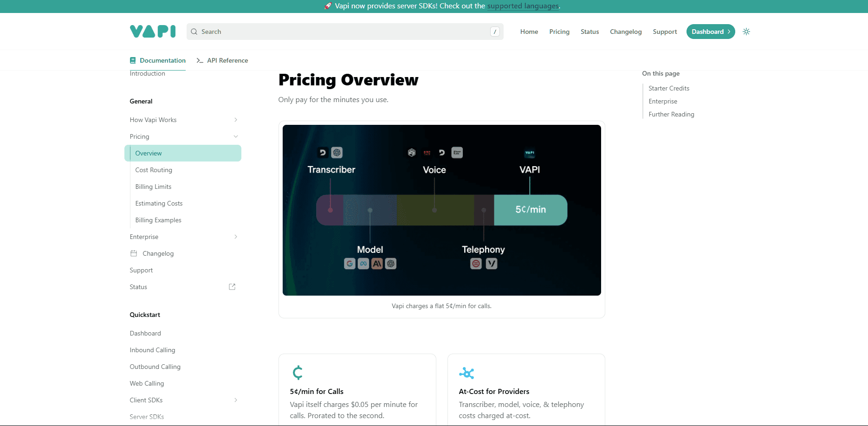
Task: Click the rocket emoji in announcement banner
Action: [x=328, y=6]
